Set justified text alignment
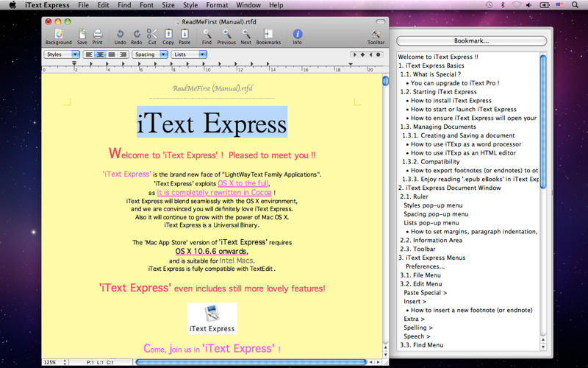 click(112, 54)
